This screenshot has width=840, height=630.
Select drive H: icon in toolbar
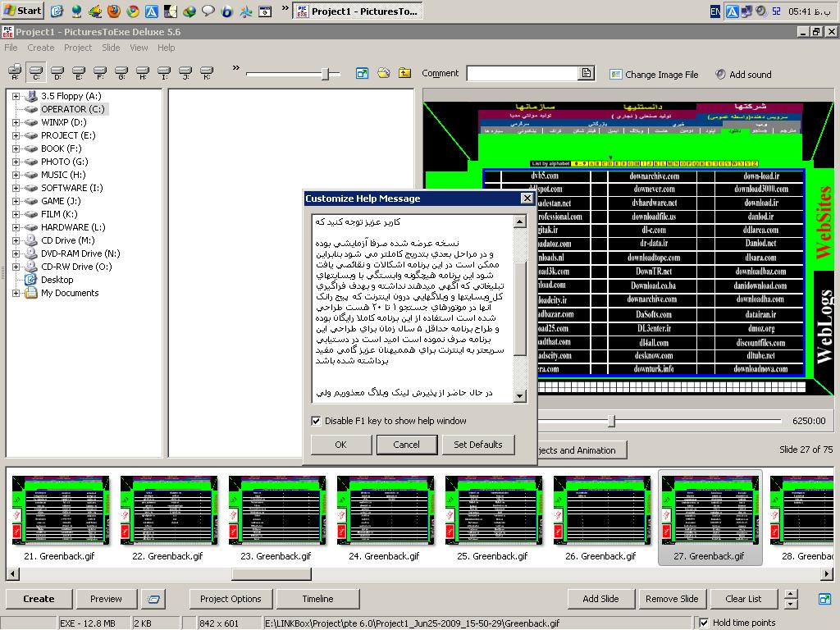(x=143, y=72)
